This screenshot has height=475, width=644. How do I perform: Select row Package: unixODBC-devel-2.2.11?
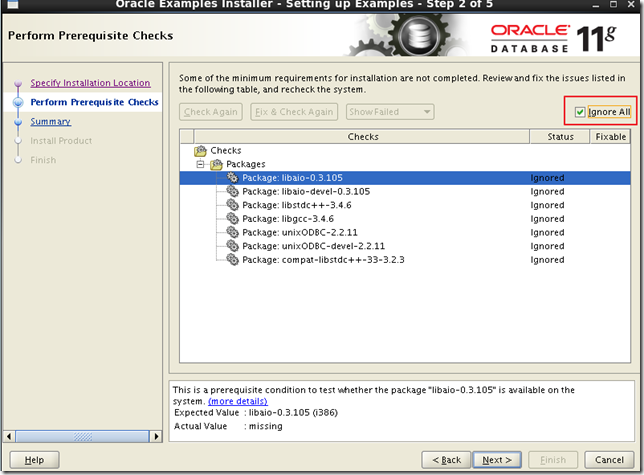(405, 246)
